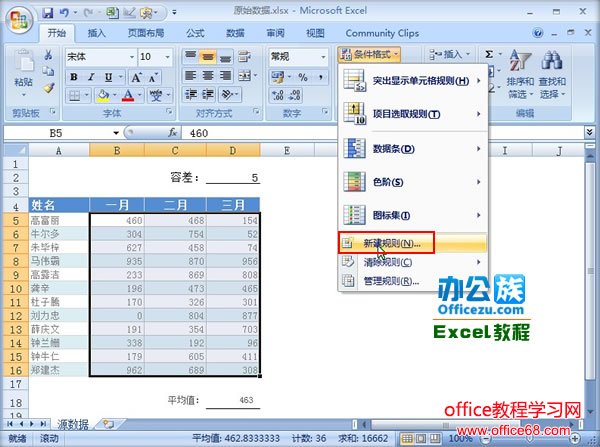The image size is (600, 447).
Task: Choose 新建规则(N)... menu item
Action: (x=412, y=243)
